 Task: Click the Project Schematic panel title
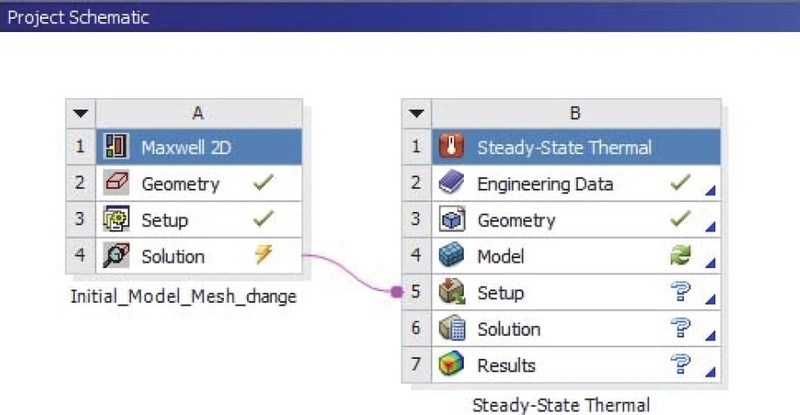pyautogui.click(x=78, y=17)
